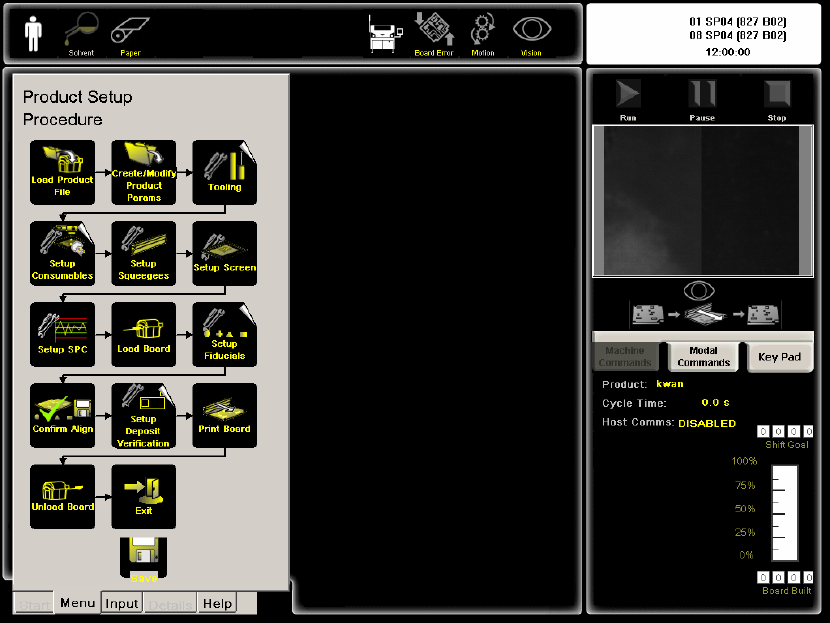The height and width of the screenshot is (623, 830).
Task: Open the Motion status icon
Action: click(483, 34)
